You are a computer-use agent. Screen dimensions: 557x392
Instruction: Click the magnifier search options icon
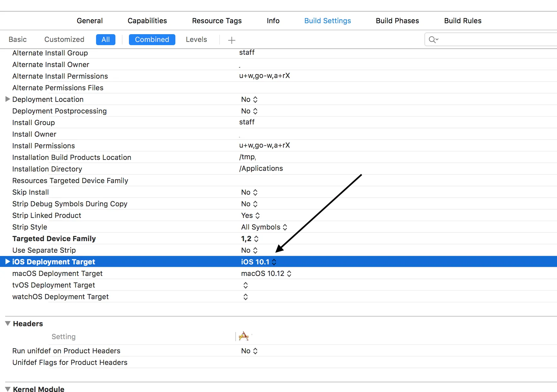click(x=434, y=40)
